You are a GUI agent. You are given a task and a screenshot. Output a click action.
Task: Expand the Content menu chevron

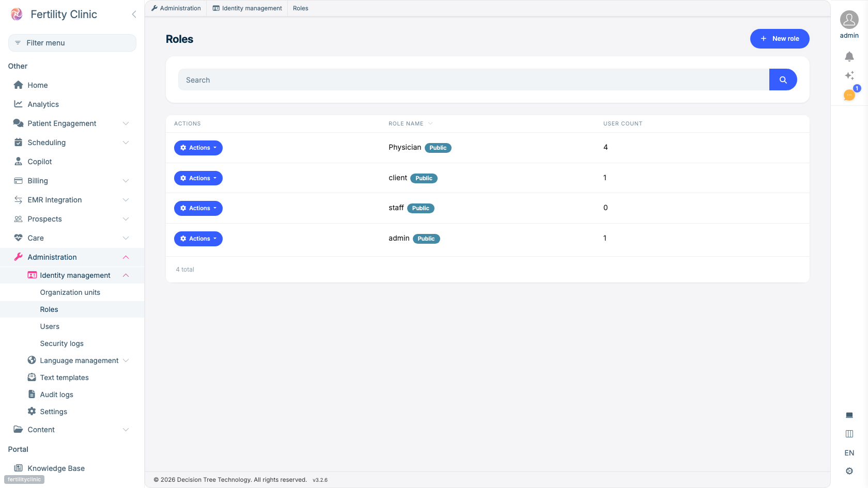(x=126, y=430)
